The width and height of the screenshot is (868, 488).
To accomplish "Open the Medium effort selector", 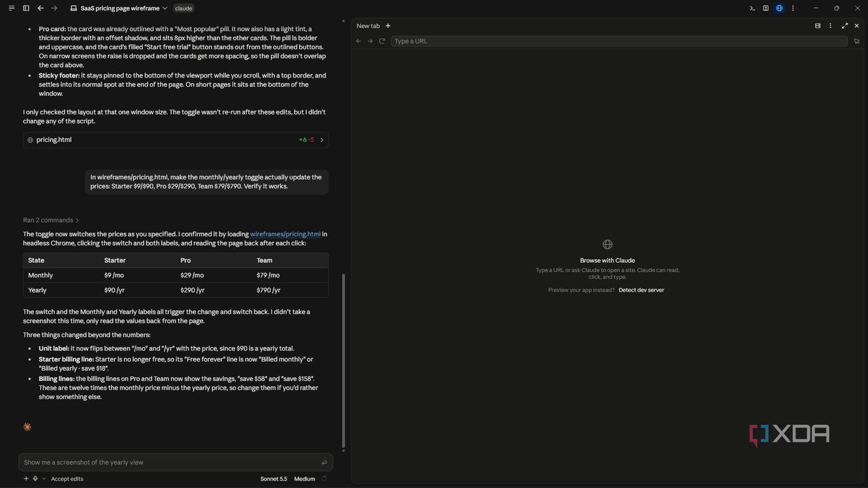I will click(x=304, y=479).
